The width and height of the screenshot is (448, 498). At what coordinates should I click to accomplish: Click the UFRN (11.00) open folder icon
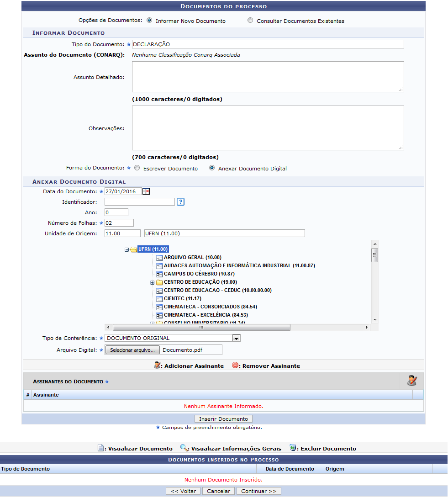click(x=134, y=249)
